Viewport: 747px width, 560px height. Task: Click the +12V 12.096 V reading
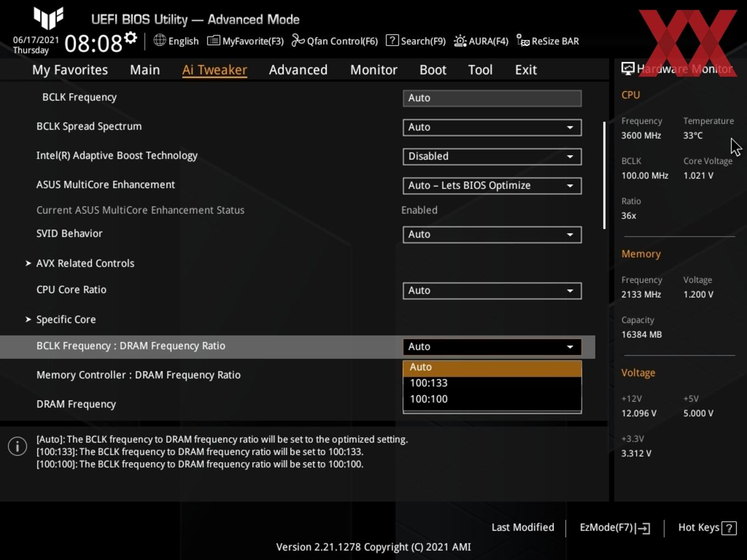pyautogui.click(x=639, y=413)
